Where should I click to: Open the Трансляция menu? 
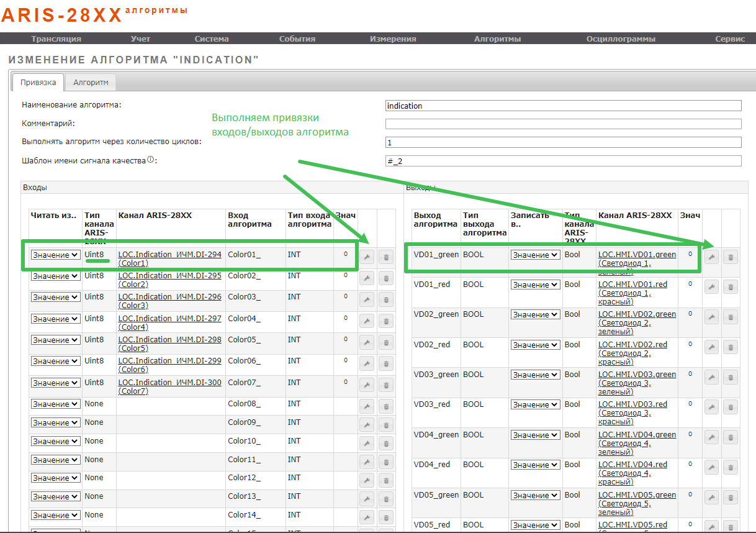(x=56, y=39)
